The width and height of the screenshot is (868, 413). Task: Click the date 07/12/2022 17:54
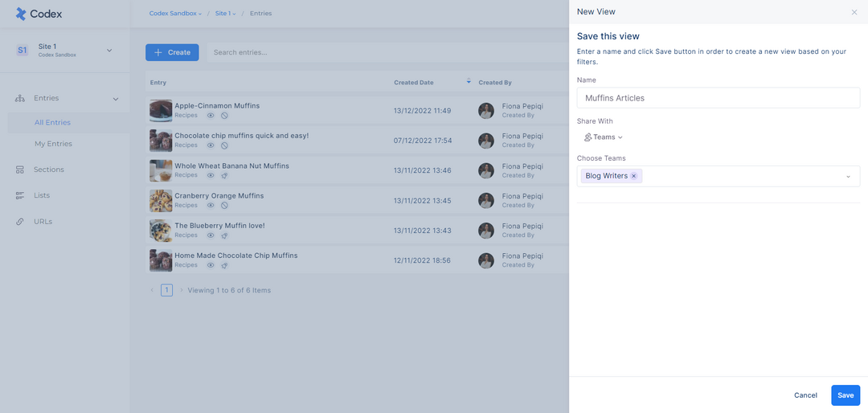click(423, 141)
